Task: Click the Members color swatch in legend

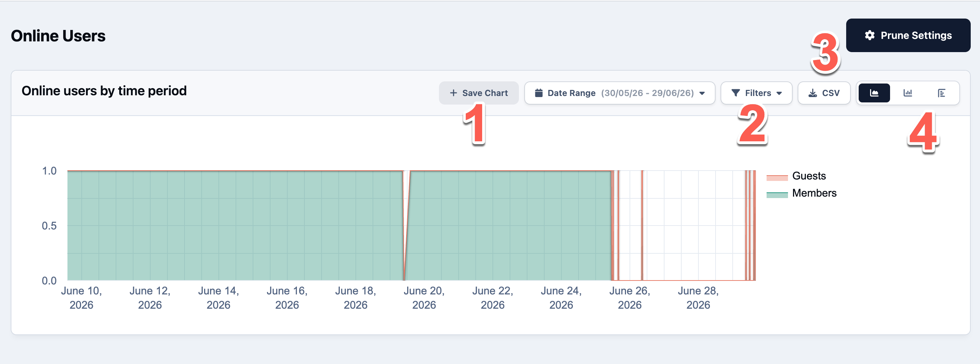Action: pyautogui.click(x=777, y=194)
